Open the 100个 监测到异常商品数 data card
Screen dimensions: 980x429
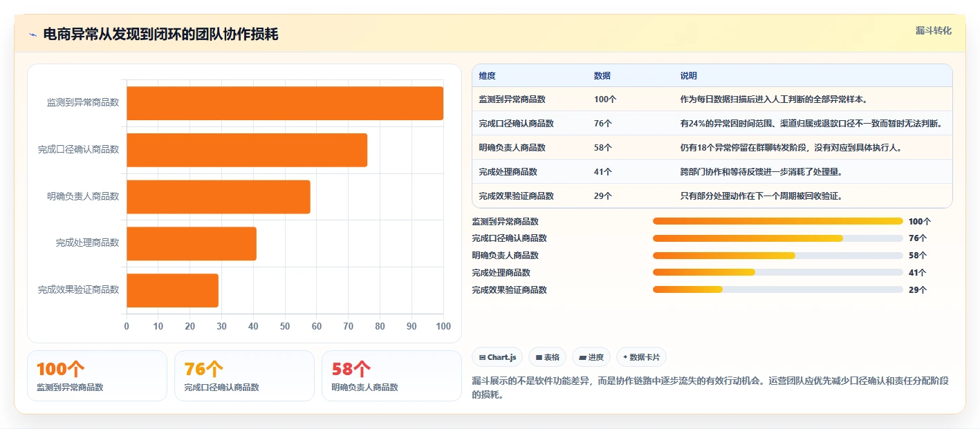[97, 376]
